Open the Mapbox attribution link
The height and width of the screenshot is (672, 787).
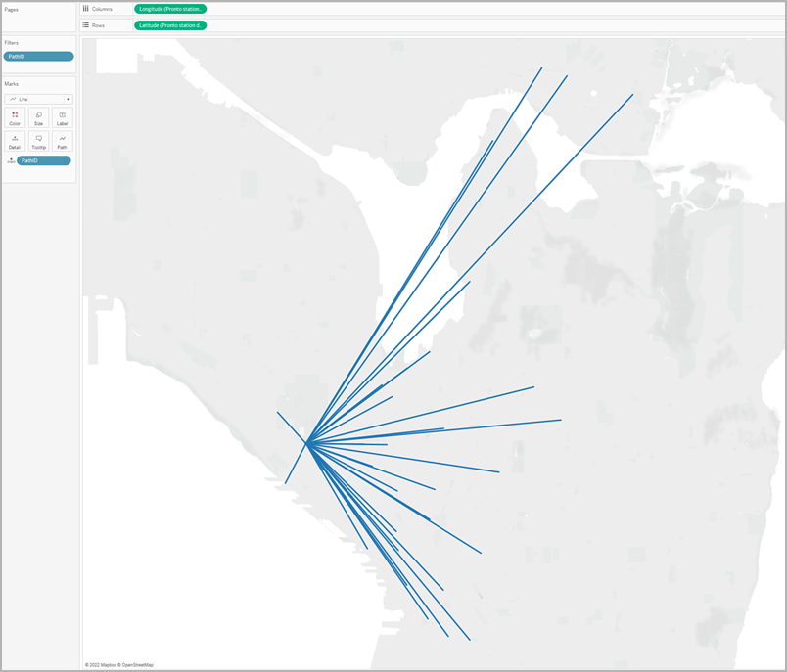[x=105, y=665]
